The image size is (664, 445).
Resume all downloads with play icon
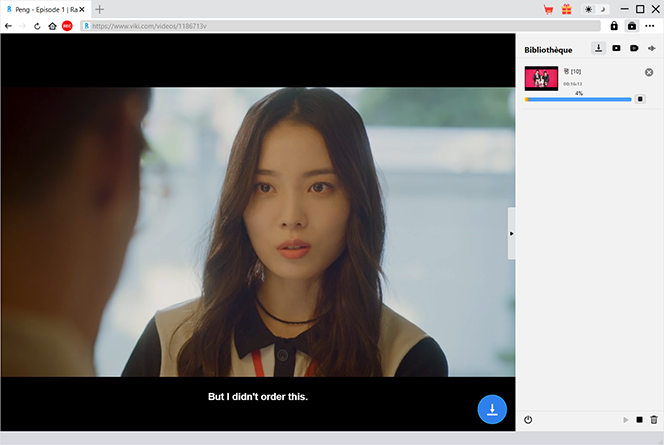pyautogui.click(x=625, y=420)
